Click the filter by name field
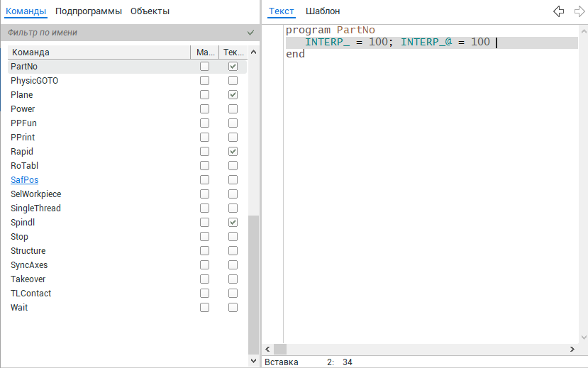 pos(124,33)
